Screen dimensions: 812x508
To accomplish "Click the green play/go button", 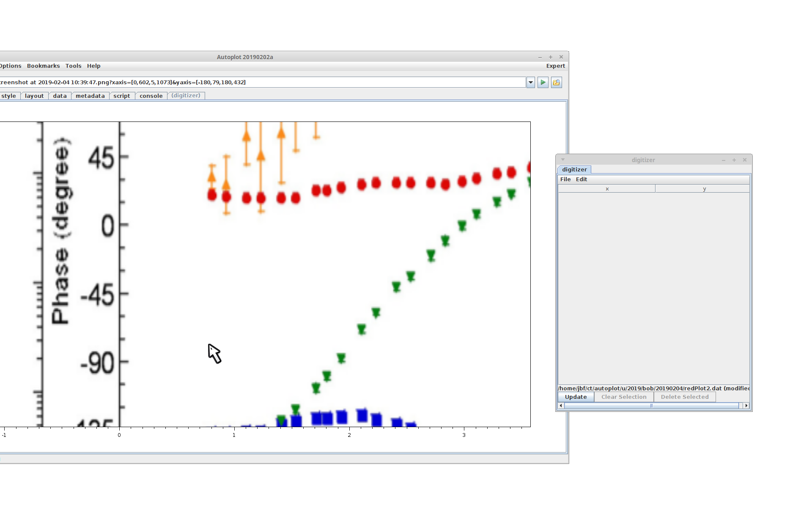I will 543,83.
